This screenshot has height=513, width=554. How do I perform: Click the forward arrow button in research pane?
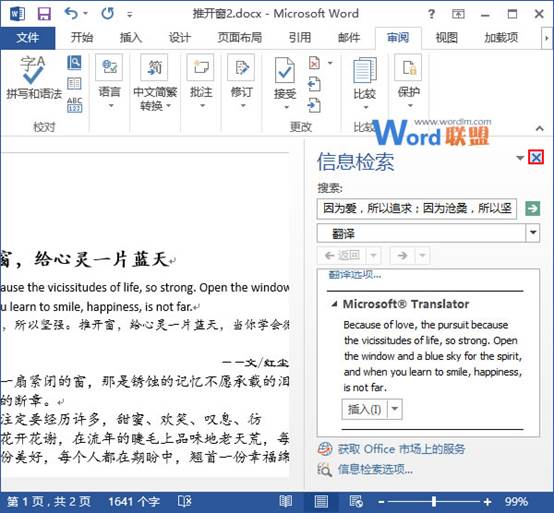403,255
